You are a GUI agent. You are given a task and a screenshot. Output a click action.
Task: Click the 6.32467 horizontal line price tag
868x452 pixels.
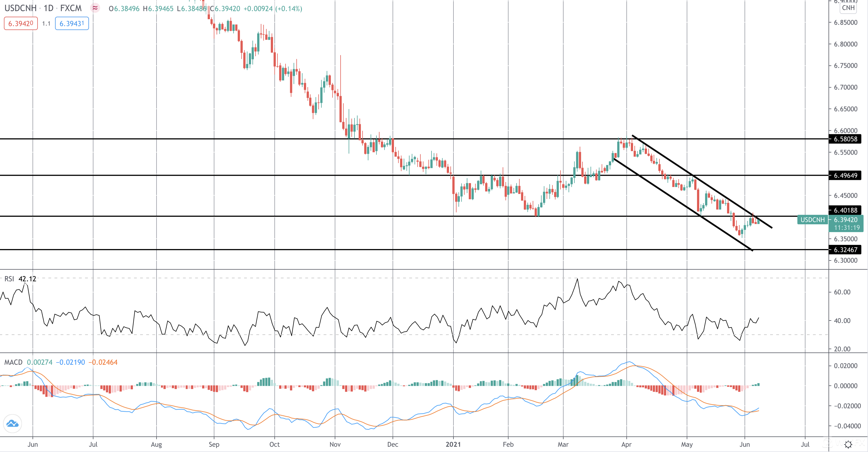[x=845, y=250]
